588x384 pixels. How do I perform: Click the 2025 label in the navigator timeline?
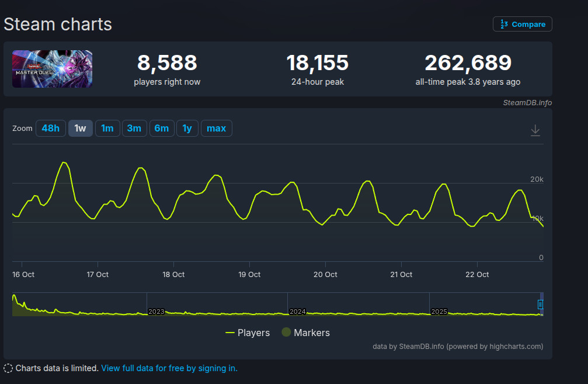[439, 312]
